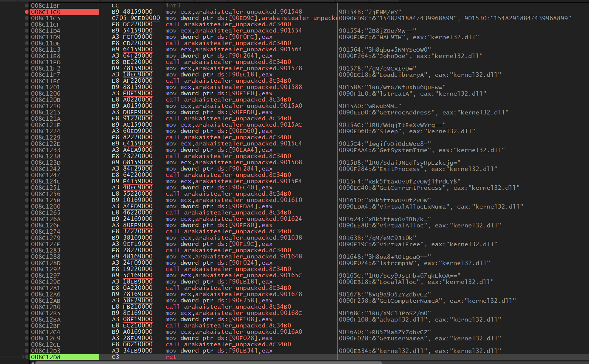Click the mov ecx instruction referencing 901678
589x364 pixels.
(234, 294)
